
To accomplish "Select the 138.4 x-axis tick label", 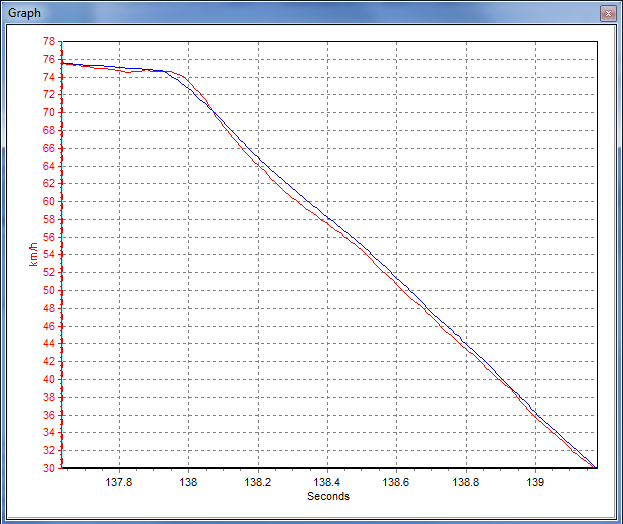I will [328, 481].
